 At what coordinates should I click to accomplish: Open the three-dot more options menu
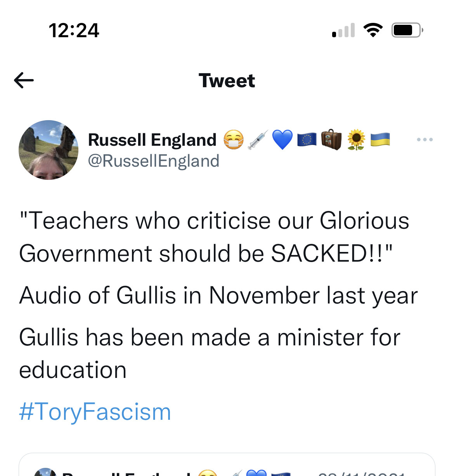coord(425,140)
